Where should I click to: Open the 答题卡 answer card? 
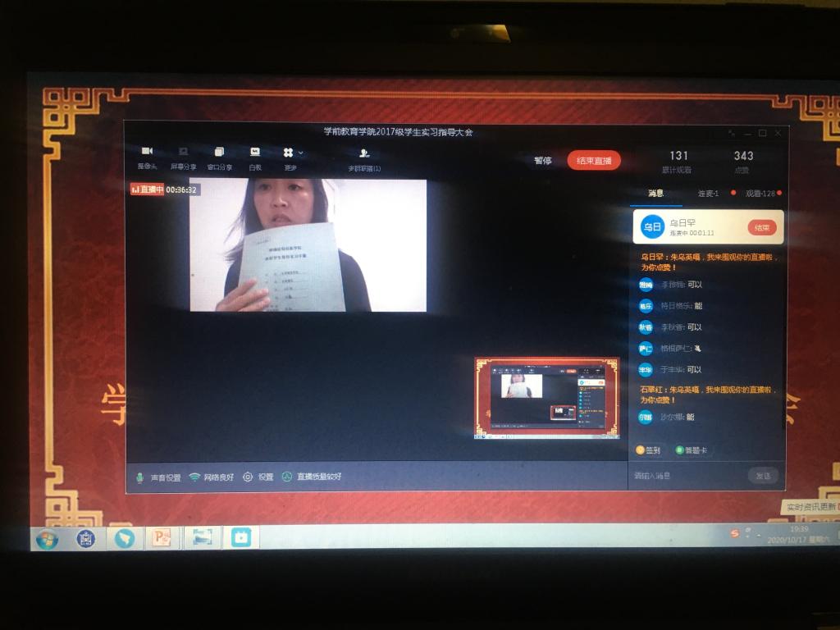[691, 450]
